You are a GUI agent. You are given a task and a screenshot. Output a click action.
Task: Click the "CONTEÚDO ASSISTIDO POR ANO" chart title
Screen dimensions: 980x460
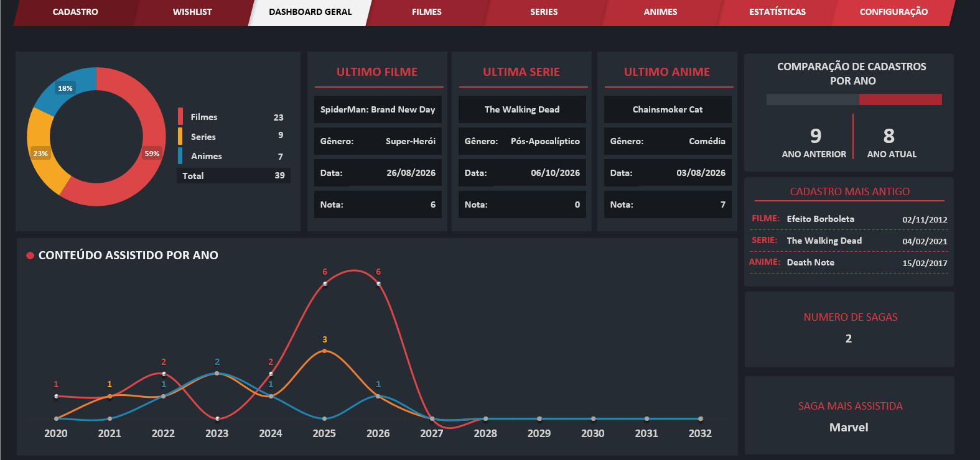pos(128,255)
